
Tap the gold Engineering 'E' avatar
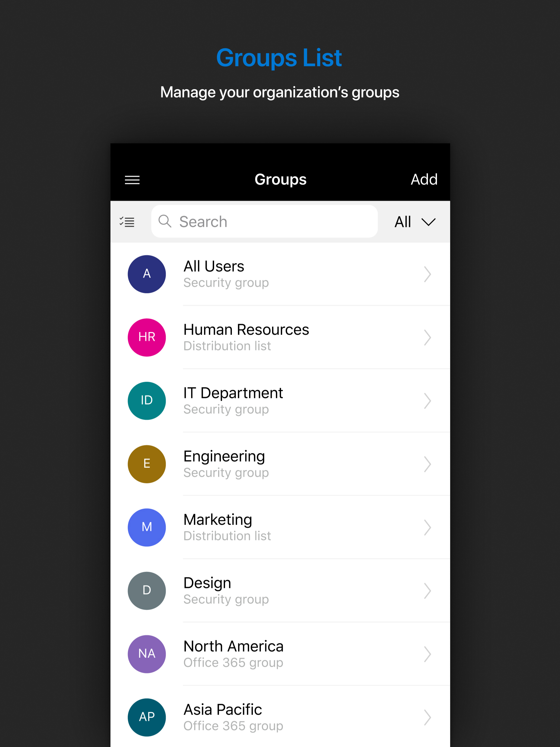pos(147,464)
